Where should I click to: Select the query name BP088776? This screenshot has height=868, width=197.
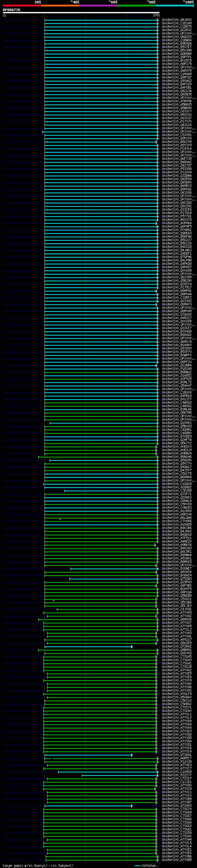tap(11, 10)
